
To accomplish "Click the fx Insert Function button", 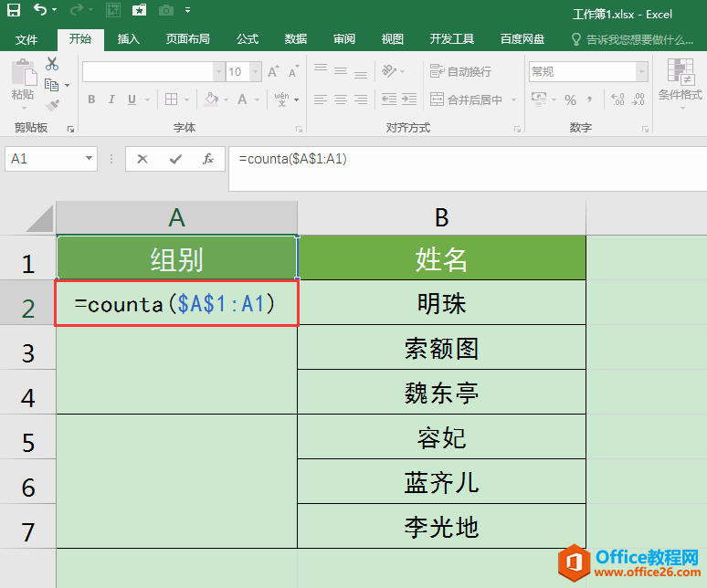I will 208,159.
